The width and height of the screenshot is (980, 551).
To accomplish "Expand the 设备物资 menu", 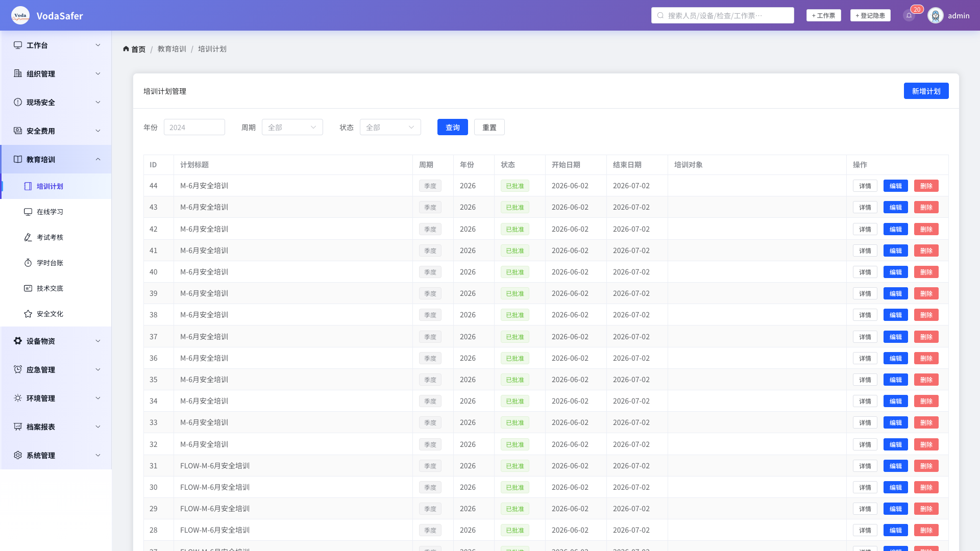I will click(56, 341).
